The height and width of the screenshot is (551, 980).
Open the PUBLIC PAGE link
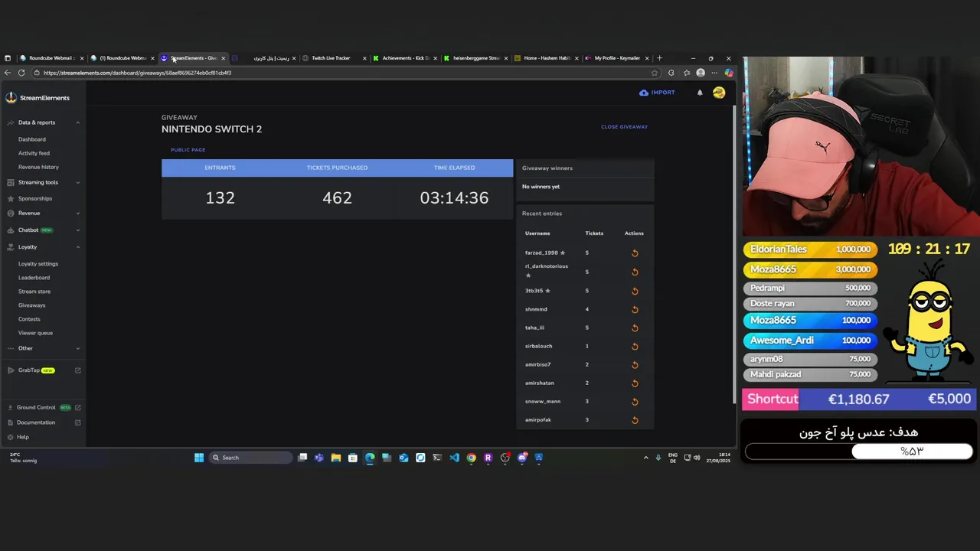click(188, 150)
